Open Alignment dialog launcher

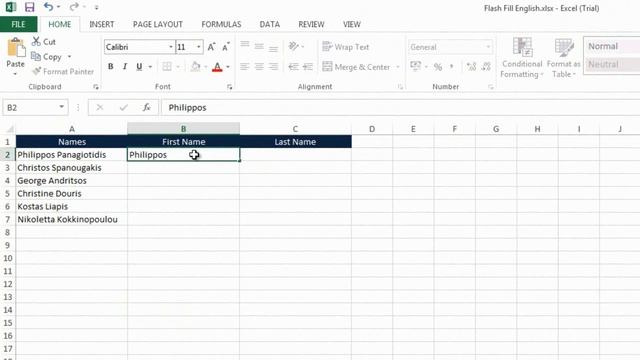point(400,87)
